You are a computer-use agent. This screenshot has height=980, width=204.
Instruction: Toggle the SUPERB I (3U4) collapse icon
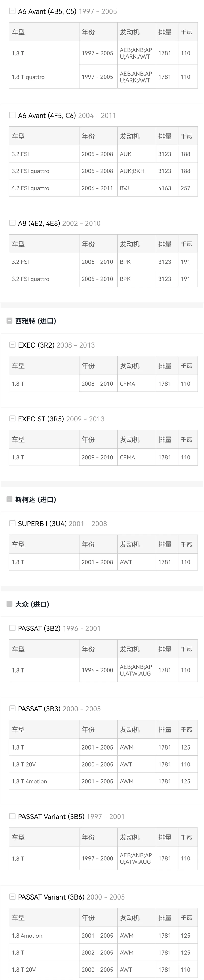(x=12, y=523)
